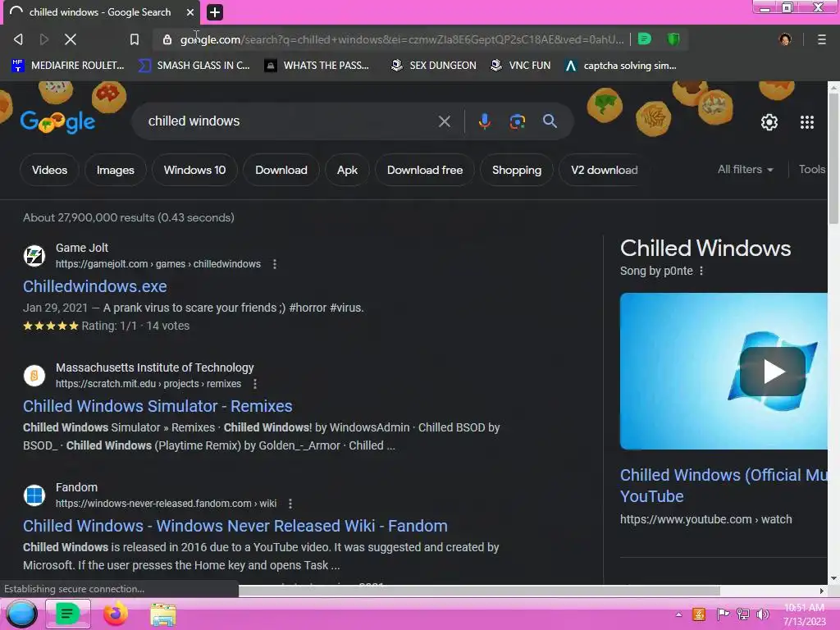Open the browser hamburger menu
This screenshot has height=630, width=840.
coord(821,39)
